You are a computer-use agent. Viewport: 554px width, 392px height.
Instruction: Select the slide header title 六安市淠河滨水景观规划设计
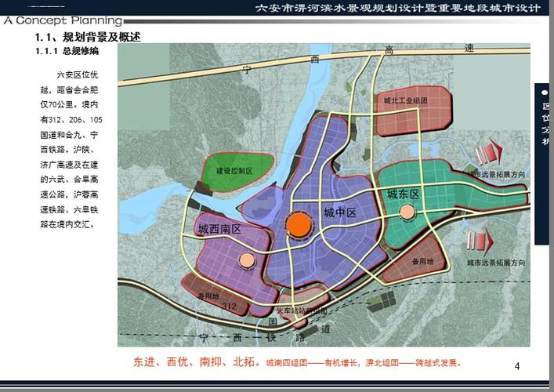(337, 8)
